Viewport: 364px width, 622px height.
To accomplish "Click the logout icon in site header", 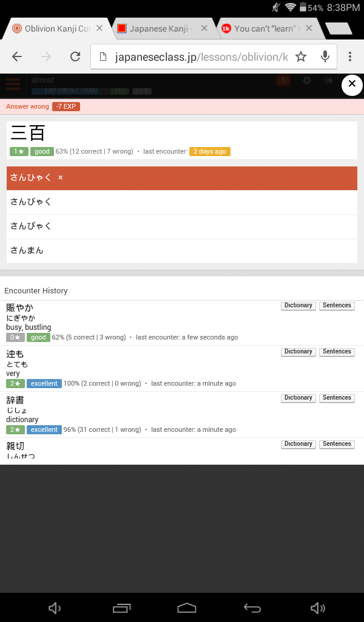I will coord(328,81).
